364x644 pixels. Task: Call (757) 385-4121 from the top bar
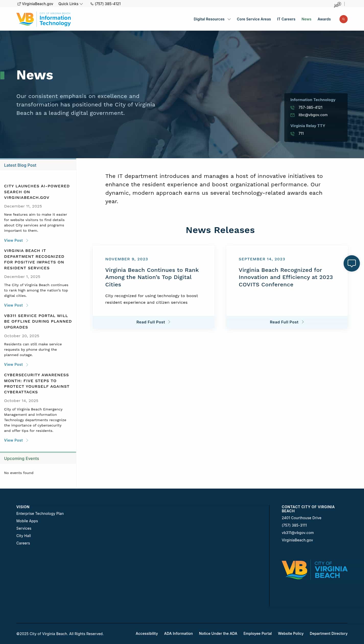tap(108, 4)
